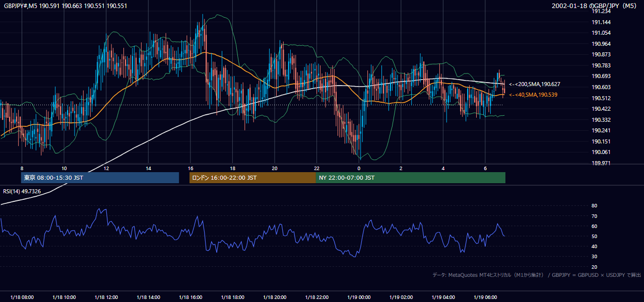The height and width of the screenshot is (302, 644).
Task: Click bottom time label 1/18 22:00
Action: (316, 297)
